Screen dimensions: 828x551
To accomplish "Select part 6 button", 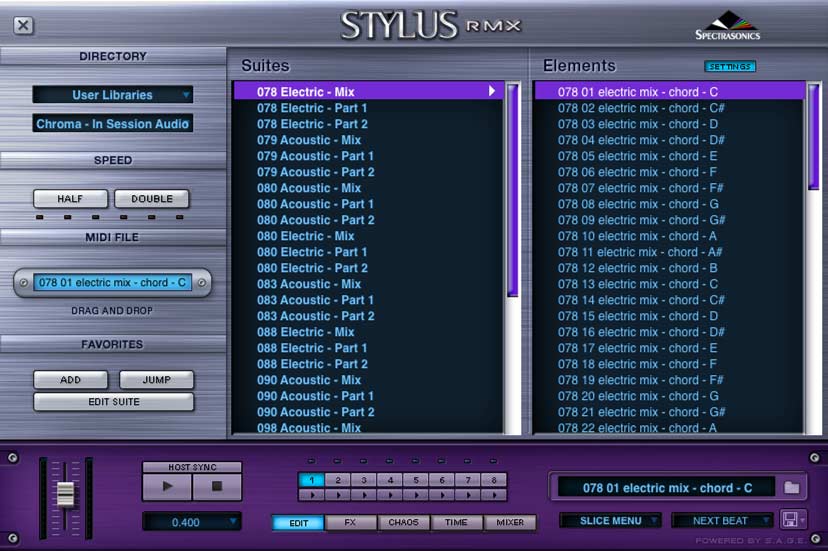I will click(442, 480).
